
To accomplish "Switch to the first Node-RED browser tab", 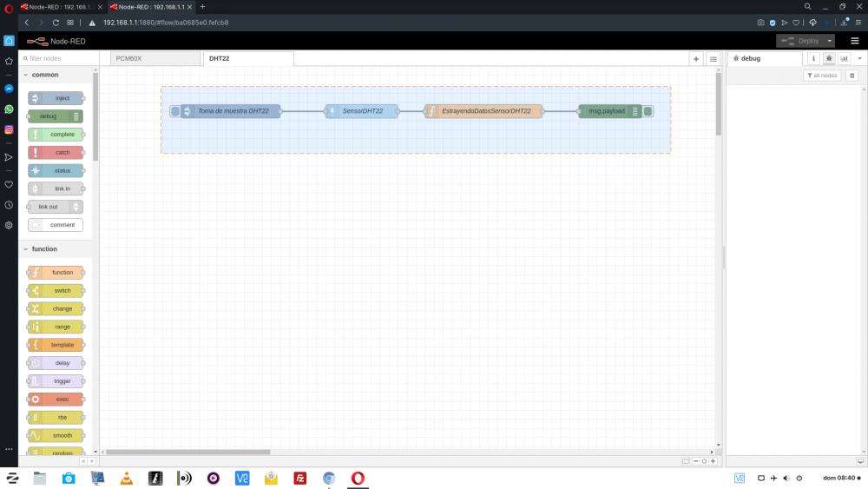I will [x=61, y=7].
